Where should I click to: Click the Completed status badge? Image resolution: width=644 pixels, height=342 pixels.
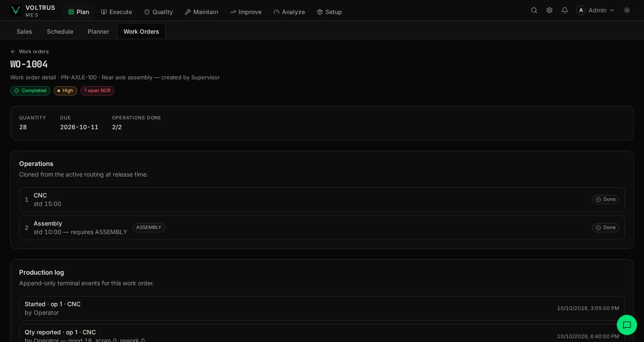pos(30,91)
